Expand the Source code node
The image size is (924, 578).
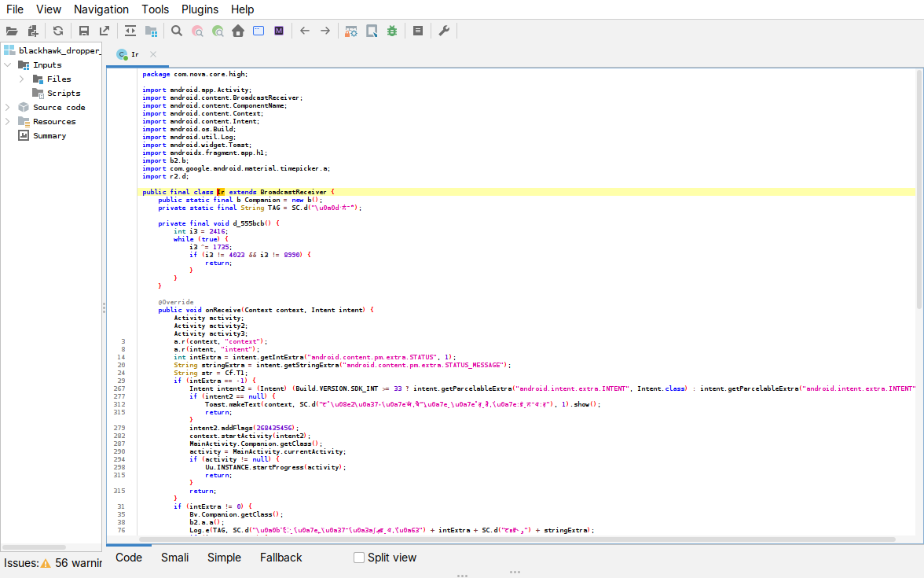[x=8, y=107]
